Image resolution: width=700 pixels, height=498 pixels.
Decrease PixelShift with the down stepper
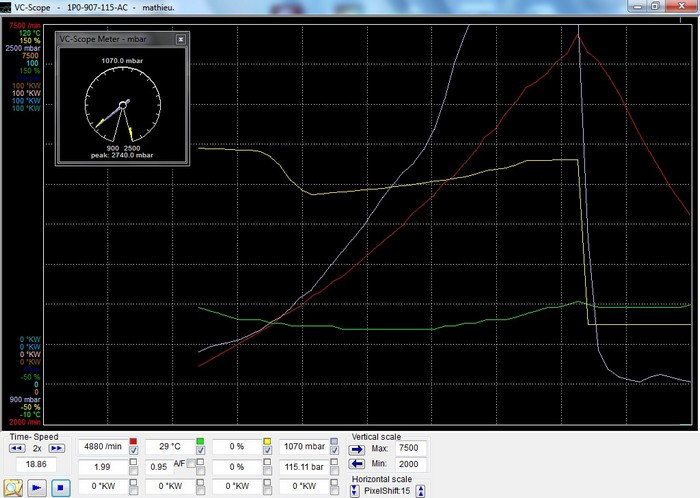coord(353,490)
